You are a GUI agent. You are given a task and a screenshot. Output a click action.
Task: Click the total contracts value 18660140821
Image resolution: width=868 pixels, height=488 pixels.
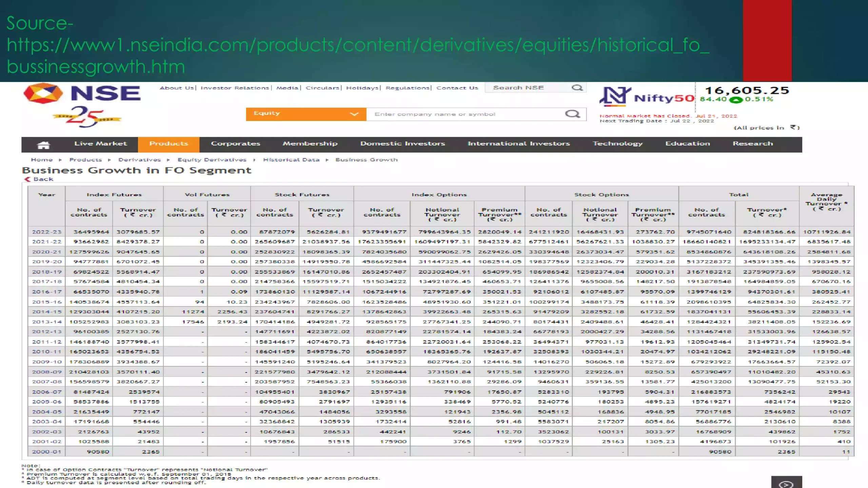point(707,242)
